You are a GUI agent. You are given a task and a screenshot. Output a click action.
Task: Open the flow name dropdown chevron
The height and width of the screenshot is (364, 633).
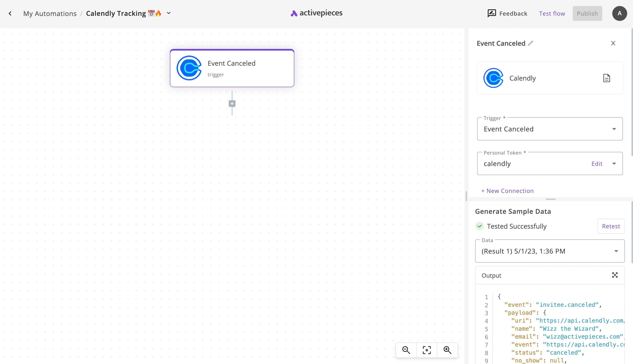pyautogui.click(x=169, y=13)
